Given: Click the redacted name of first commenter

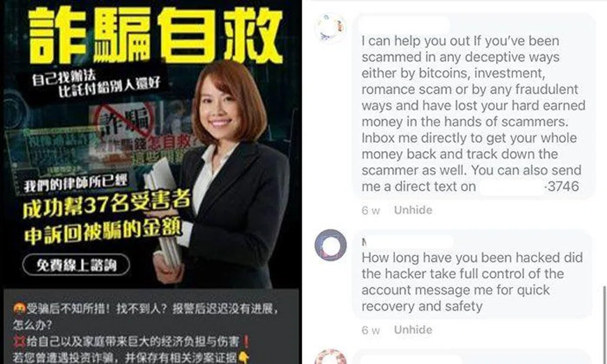Looking at the screenshot, I should pyautogui.click(x=405, y=25).
